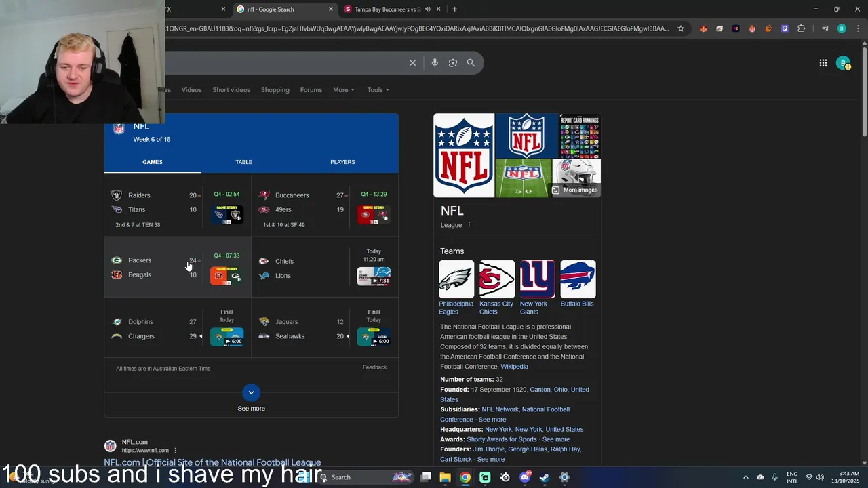Click the magnifier search submit icon
This screenshot has width=868, height=488.
[471, 63]
